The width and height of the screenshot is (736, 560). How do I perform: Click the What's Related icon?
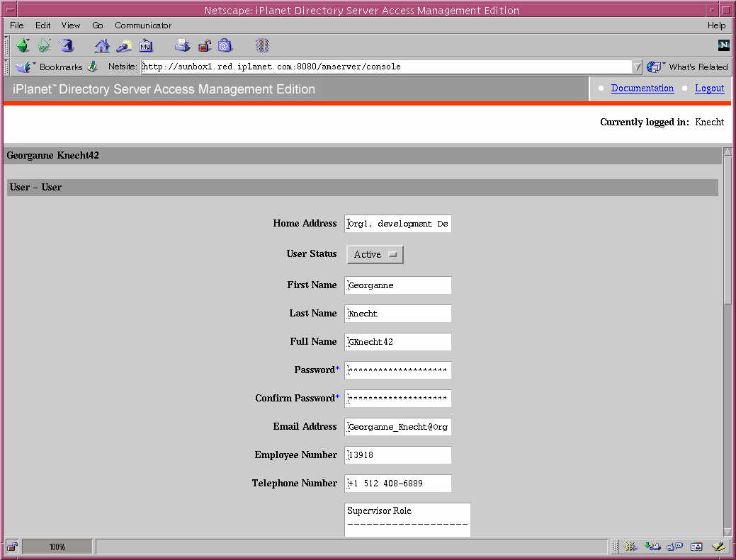655,67
